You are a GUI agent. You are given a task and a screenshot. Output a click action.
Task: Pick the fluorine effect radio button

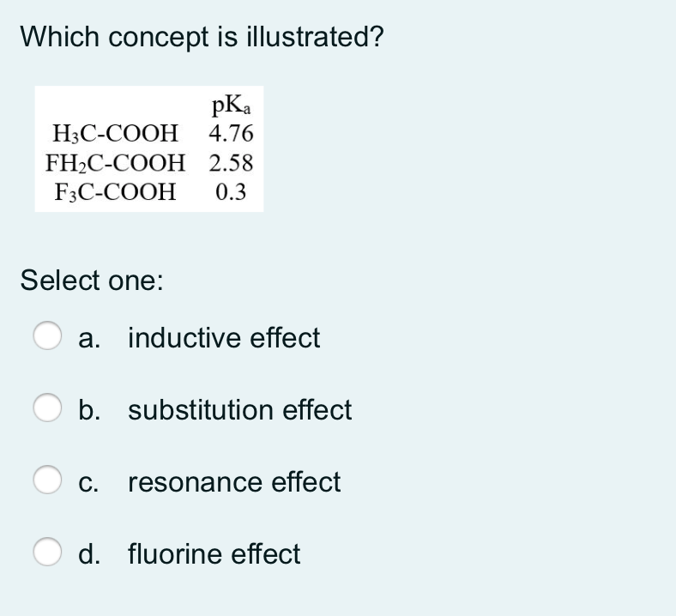pos(47,552)
